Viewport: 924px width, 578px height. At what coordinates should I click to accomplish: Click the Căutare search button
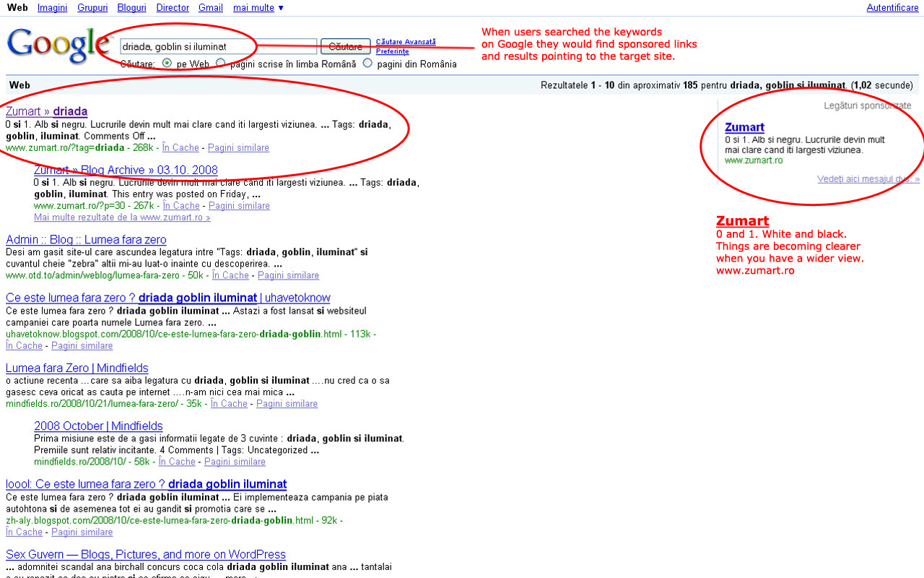[x=345, y=46]
